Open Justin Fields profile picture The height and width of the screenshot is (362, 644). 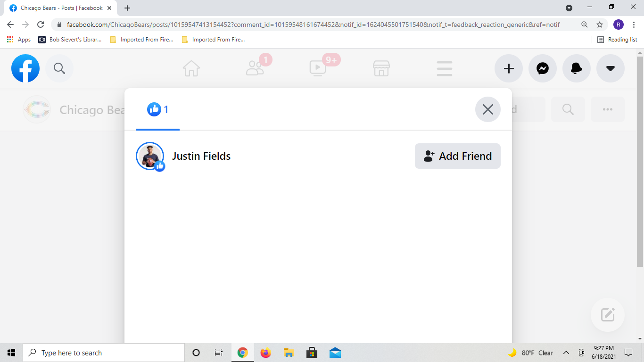click(150, 156)
